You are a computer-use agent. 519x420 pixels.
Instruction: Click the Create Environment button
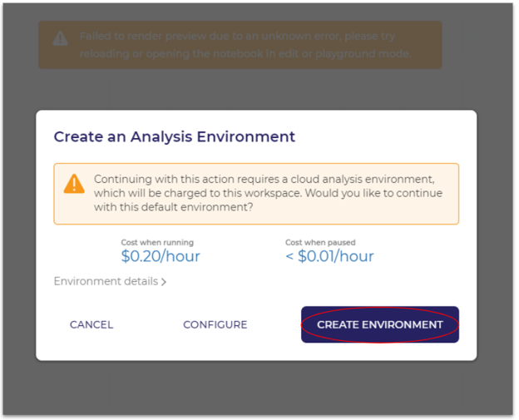point(379,324)
